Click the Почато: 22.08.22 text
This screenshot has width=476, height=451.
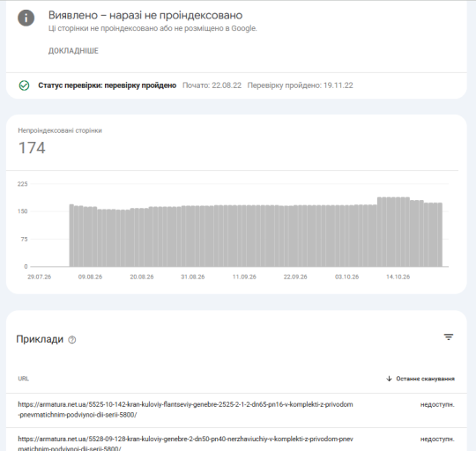tap(212, 85)
